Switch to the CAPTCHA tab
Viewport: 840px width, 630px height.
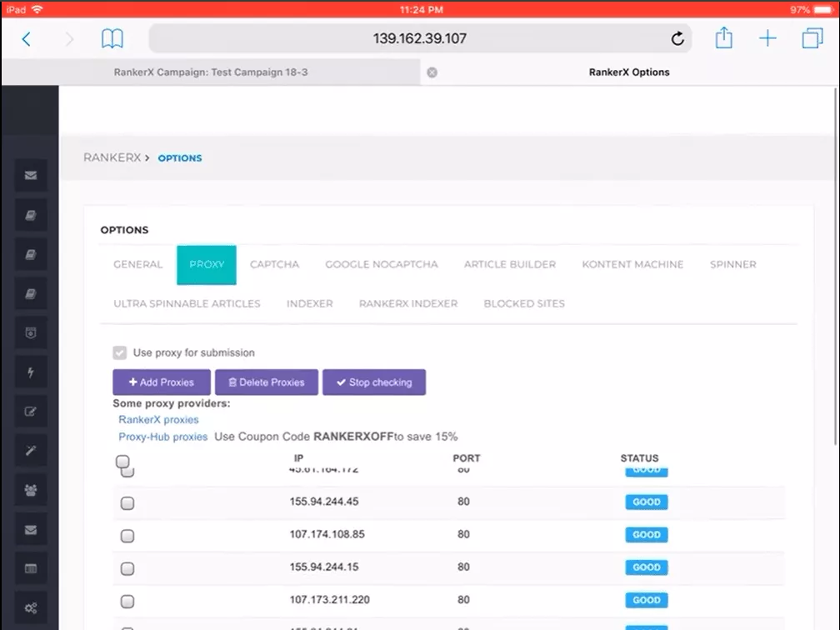274,264
